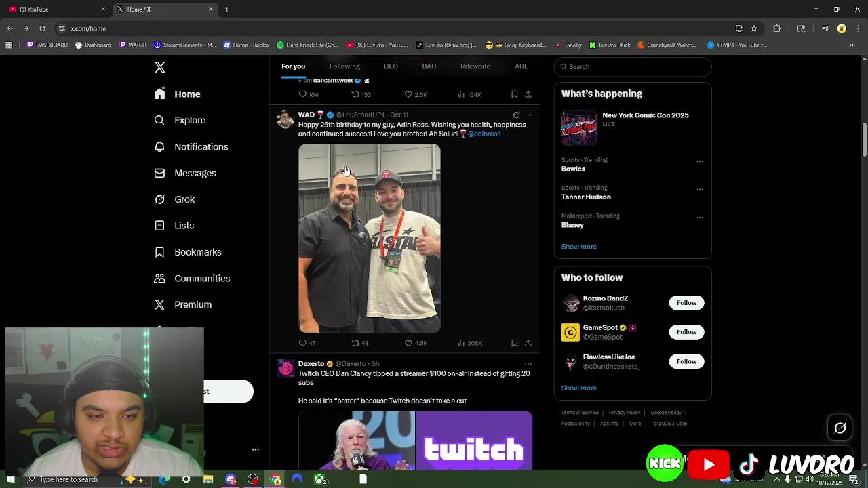
Task: Bookmark this page with the star icon
Action: tap(754, 28)
